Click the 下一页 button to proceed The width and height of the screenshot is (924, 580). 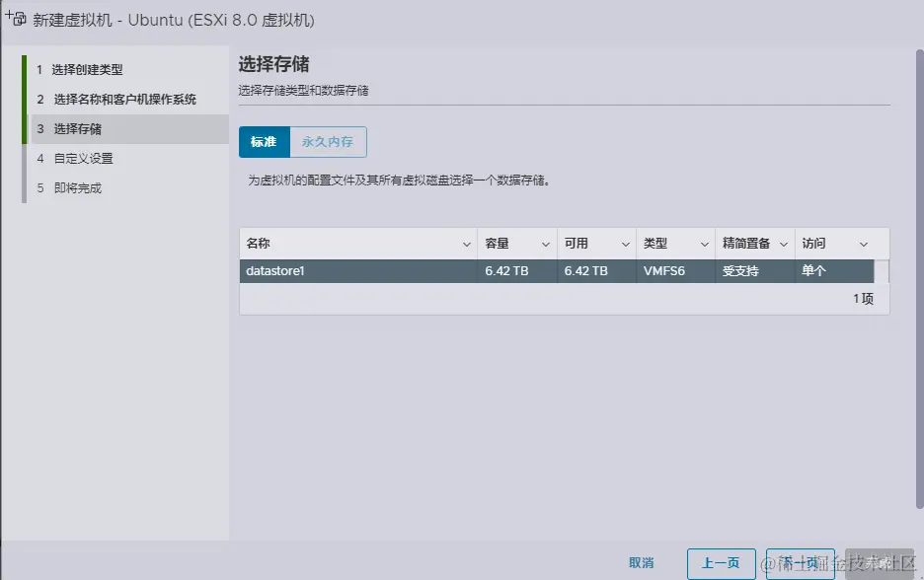[800, 563]
